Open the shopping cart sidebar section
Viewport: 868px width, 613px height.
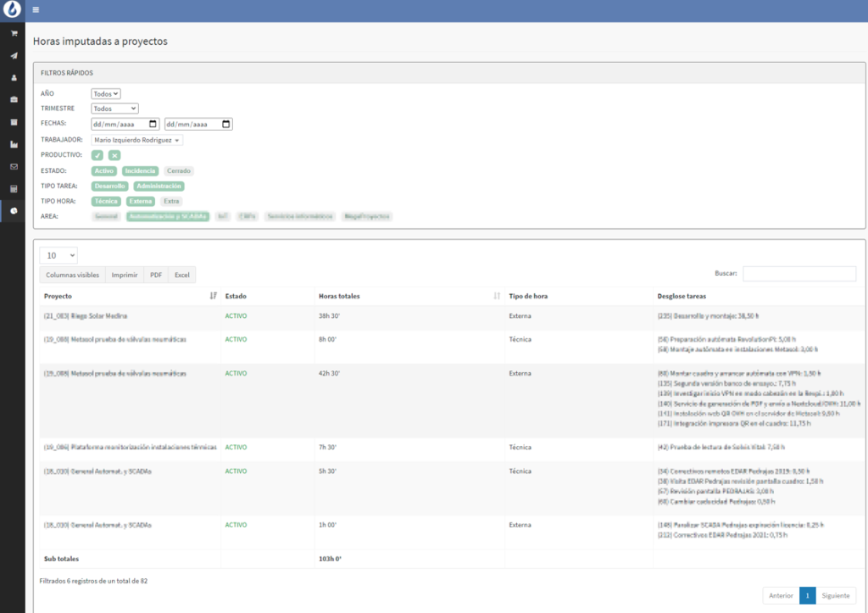[x=14, y=34]
